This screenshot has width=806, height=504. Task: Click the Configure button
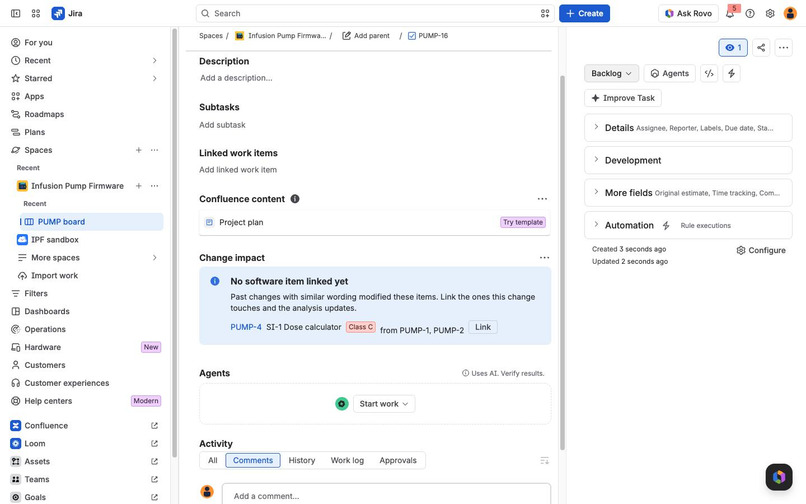click(x=761, y=250)
